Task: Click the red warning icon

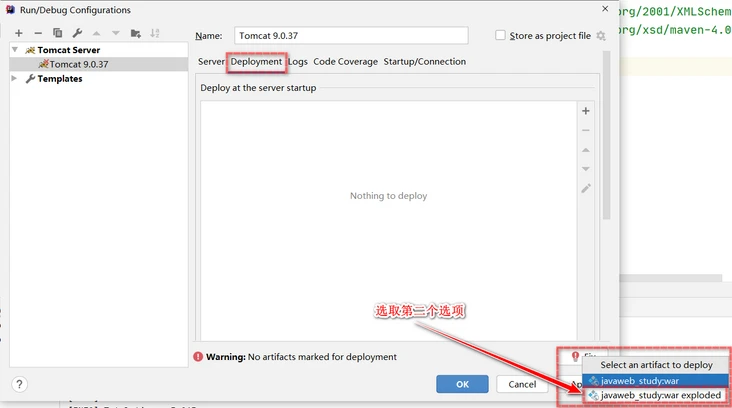Action: [x=198, y=357]
